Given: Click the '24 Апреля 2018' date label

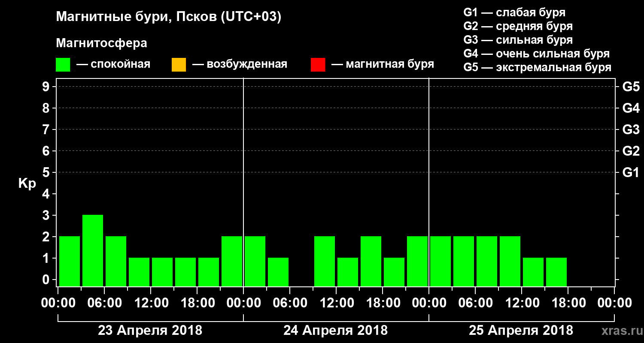Looking at the screenshot, I should click(x=336, y=331).
